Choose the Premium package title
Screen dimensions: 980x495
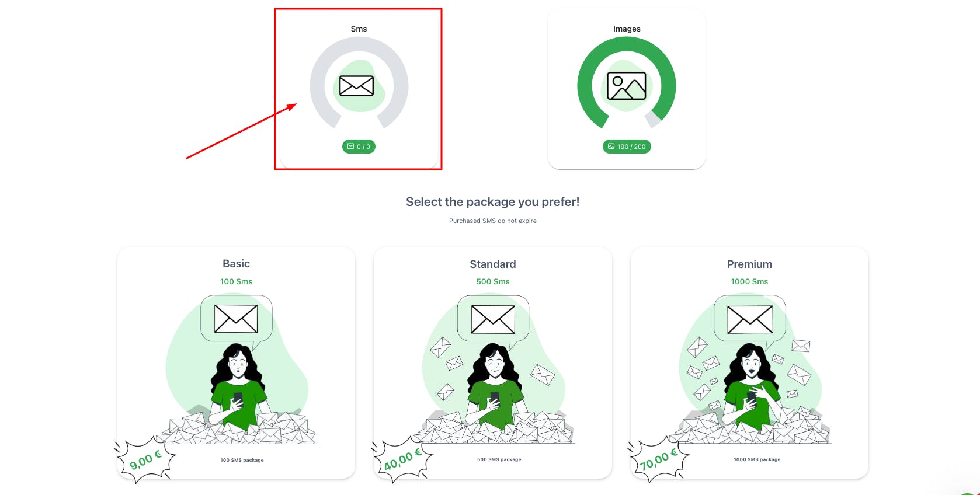pyautogui.click(x=749, y=264)
